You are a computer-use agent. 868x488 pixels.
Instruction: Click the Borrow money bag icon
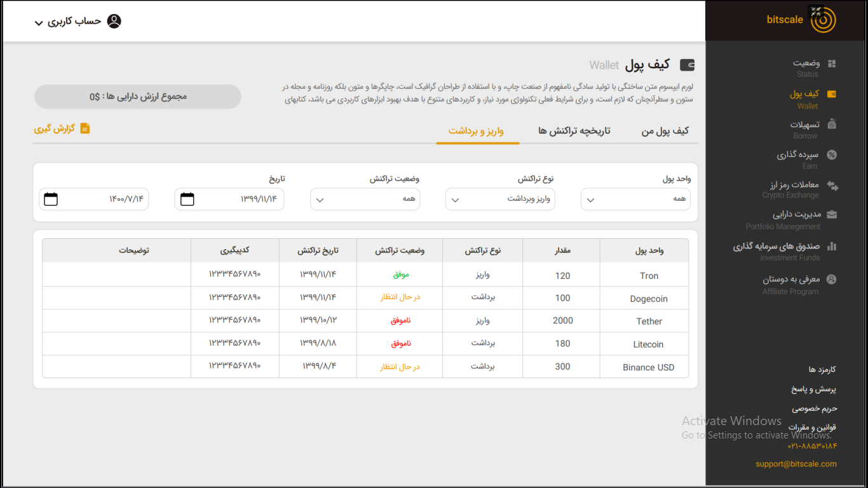pyautogui.click(x=831, y=125)
